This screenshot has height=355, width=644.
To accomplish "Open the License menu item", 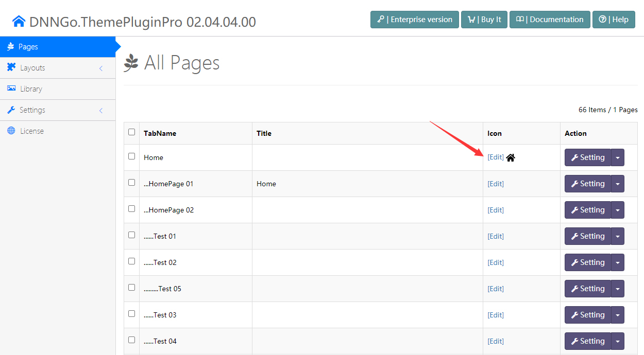I will click(58, 131).
